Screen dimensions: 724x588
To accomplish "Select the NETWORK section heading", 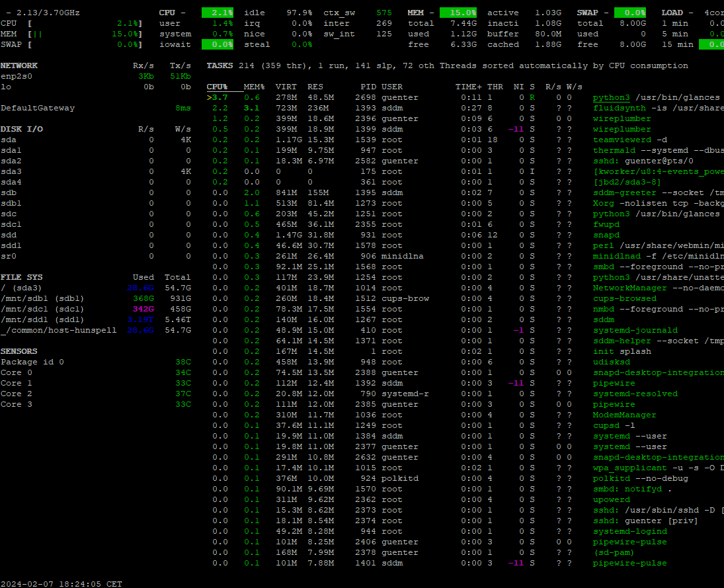I will click(19, 65).
